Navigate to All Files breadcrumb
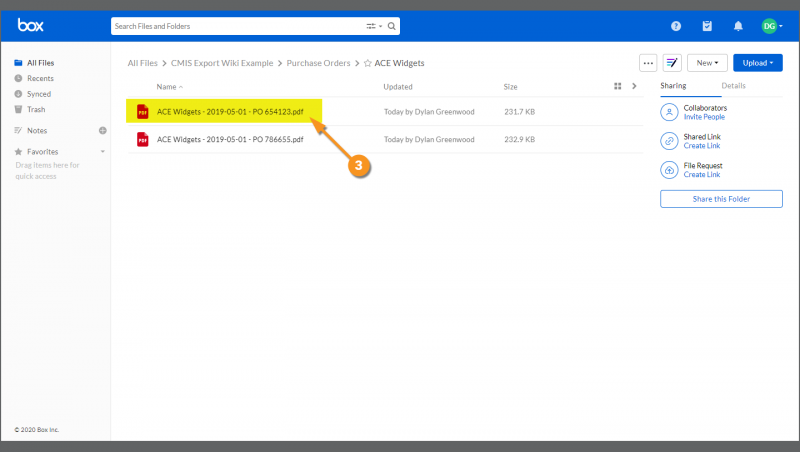Screen dimensions: 800x452 point(142,63)
